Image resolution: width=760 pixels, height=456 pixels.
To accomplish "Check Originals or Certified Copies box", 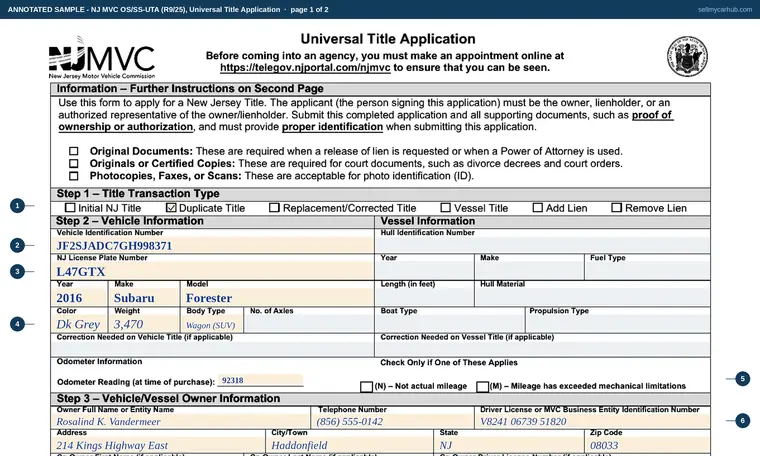I will click(73, 163).
